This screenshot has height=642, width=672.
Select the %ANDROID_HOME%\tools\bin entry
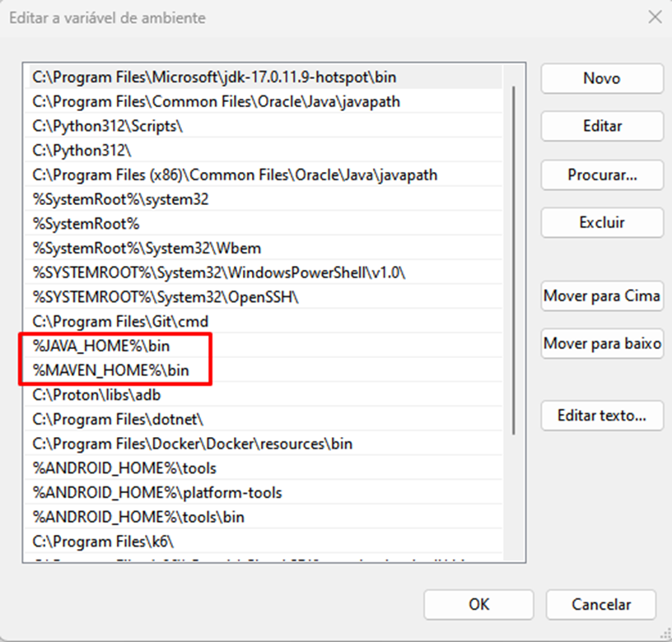[264, 517]
